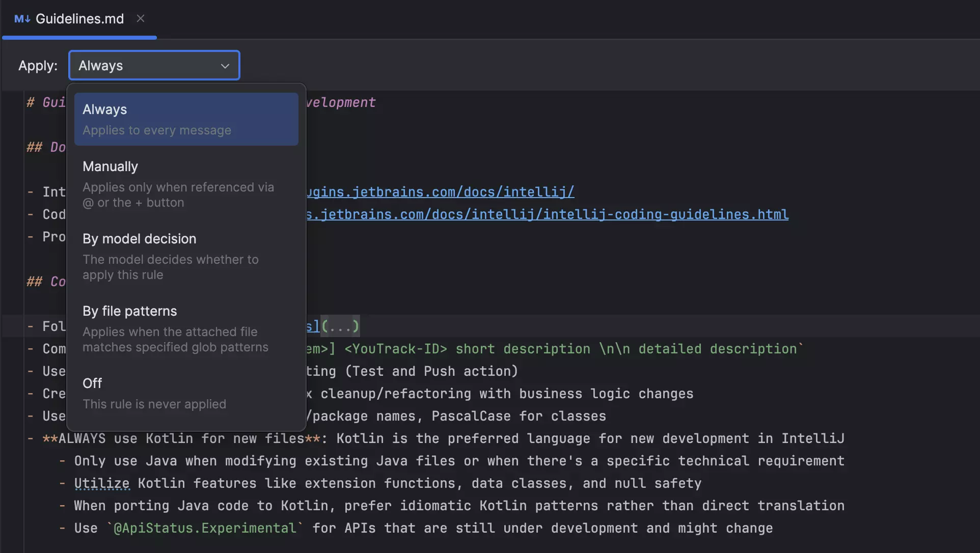Image resolution: width=980 pixels, height=553 pixels.
Task: Close the Guidelines.md tab
Action: [x=141, y=19]
